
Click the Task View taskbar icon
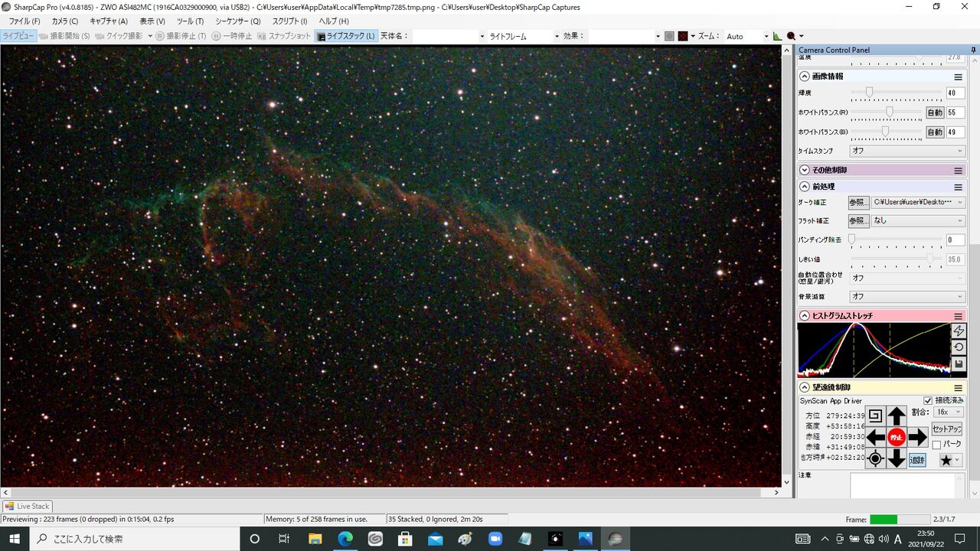coord(284,539)
